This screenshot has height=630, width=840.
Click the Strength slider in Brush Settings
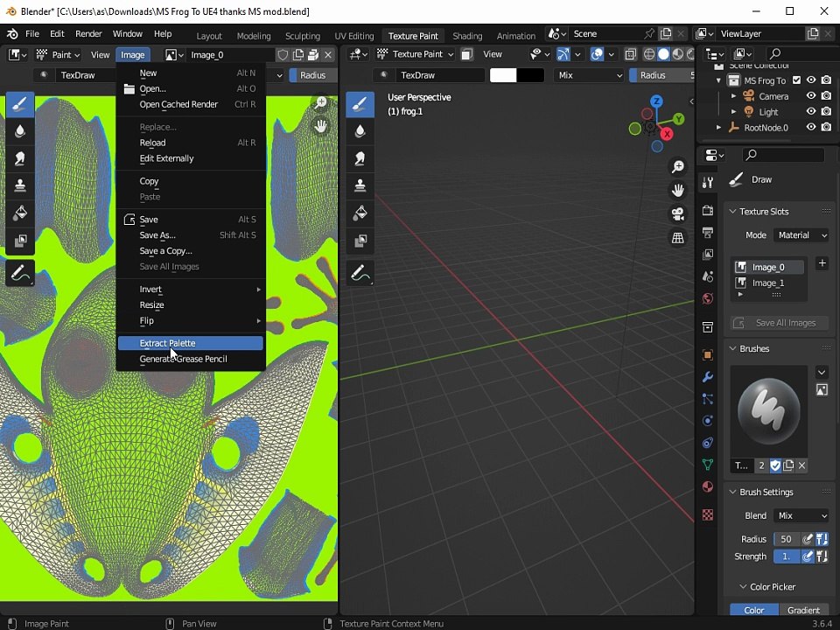[787, 556]
